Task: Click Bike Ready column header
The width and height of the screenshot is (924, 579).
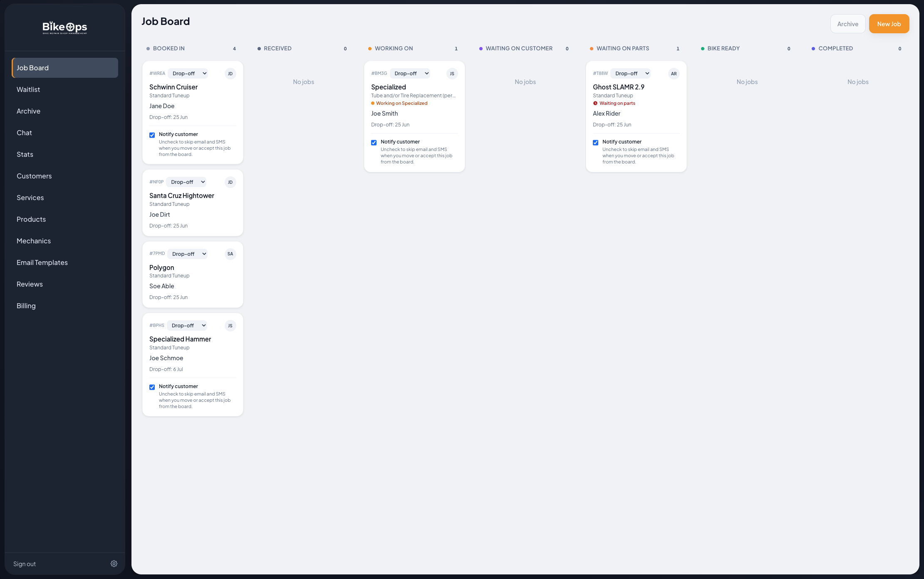Action: pos(723,48)
